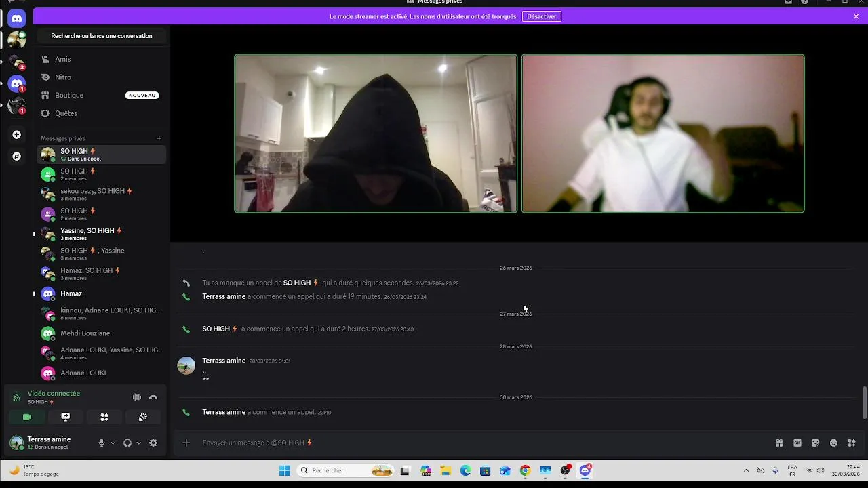Open Microsoft Edge from taskbar

(465, 470)
